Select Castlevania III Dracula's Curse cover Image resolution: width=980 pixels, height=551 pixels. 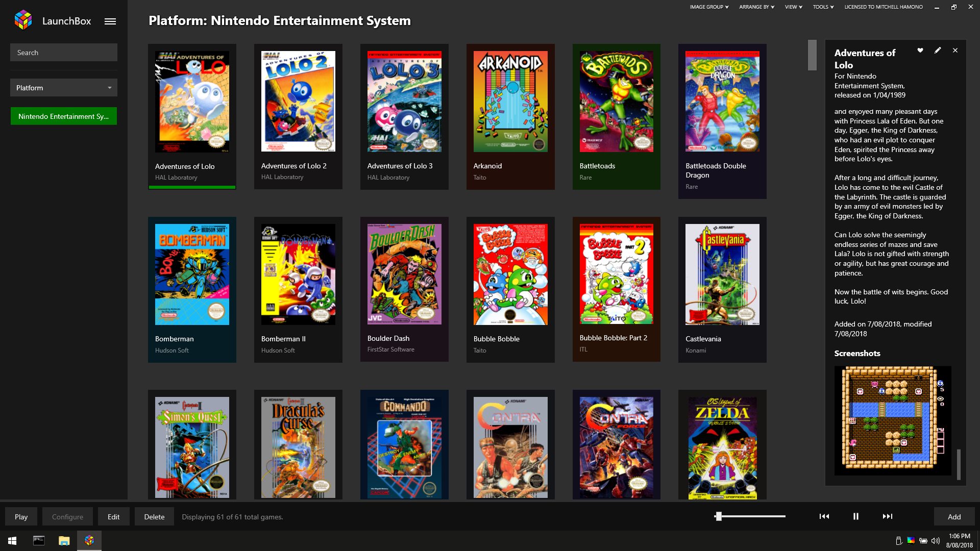[x=298, y=447]
